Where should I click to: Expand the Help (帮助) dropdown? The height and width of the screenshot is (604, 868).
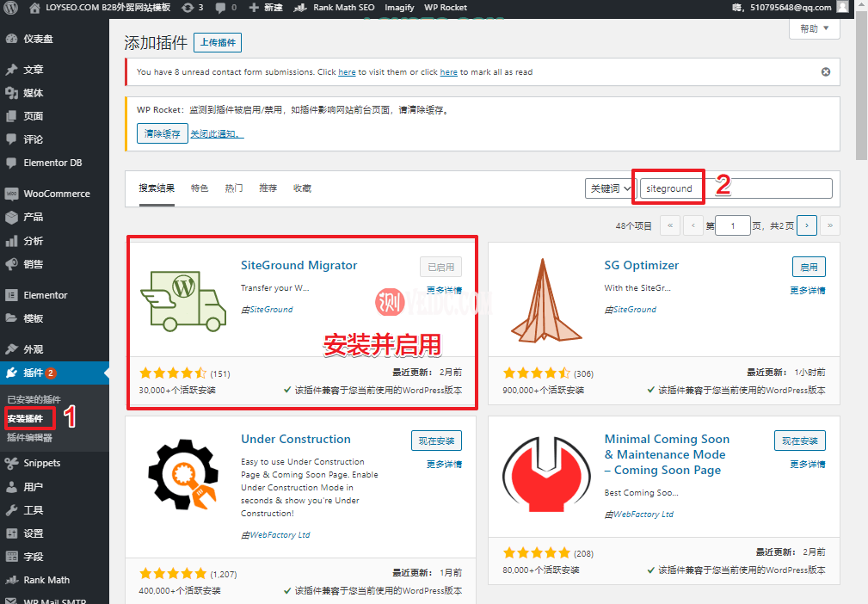815,28
